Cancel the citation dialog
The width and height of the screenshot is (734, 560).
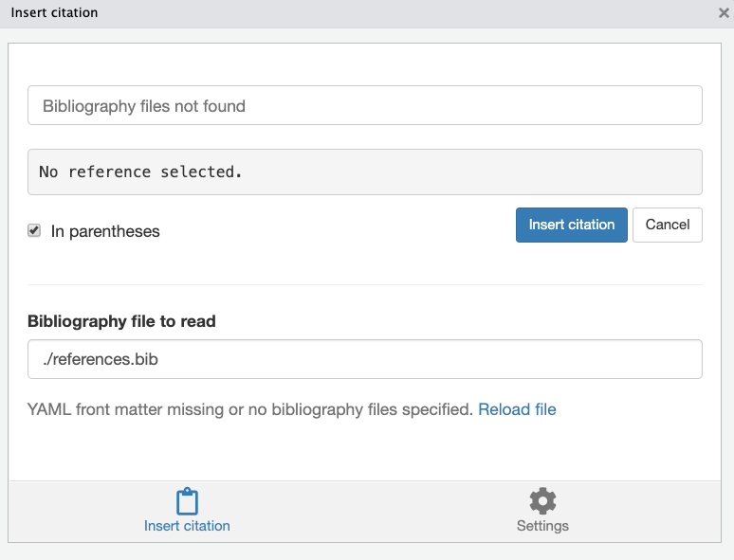(667, 225)
